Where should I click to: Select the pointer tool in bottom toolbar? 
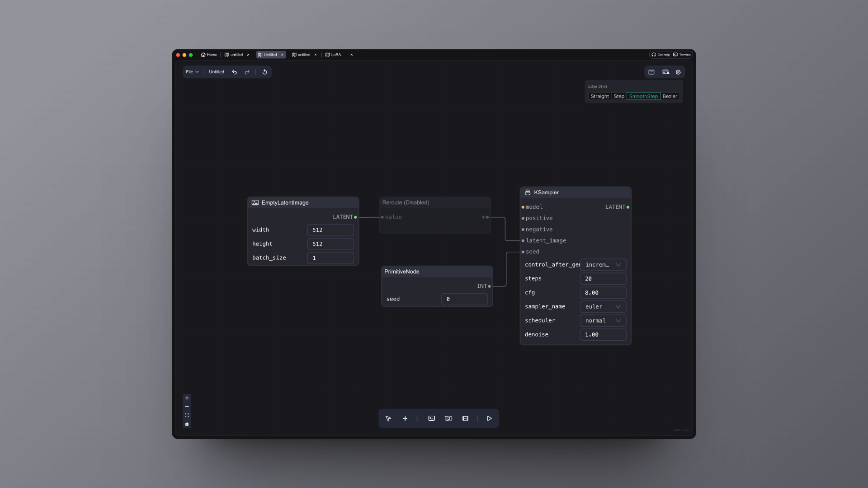[388, 419]
